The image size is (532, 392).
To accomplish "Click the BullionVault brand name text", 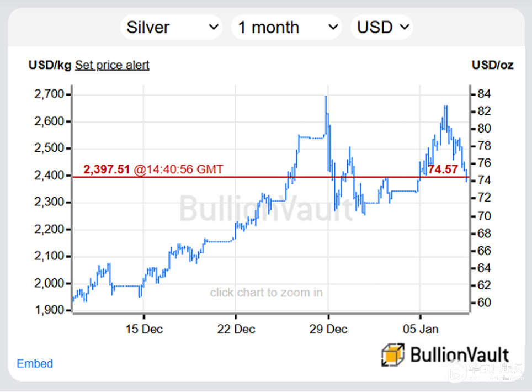I will point(460,354).
